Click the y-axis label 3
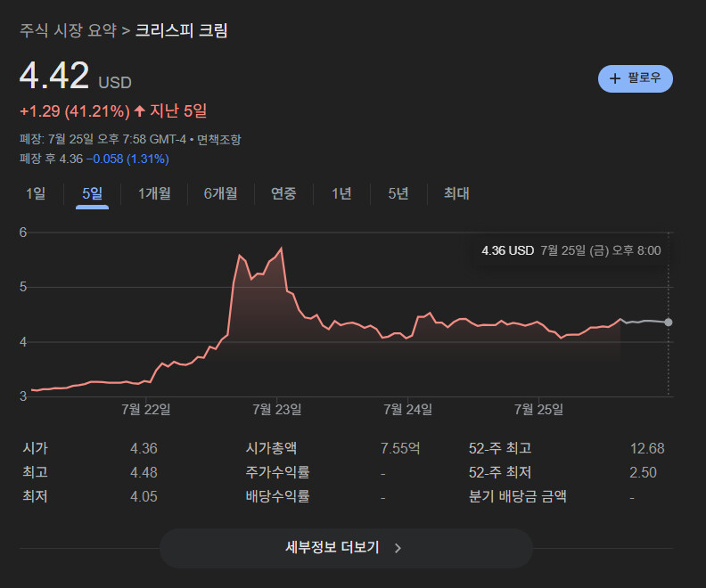 [x=23, y=396]
